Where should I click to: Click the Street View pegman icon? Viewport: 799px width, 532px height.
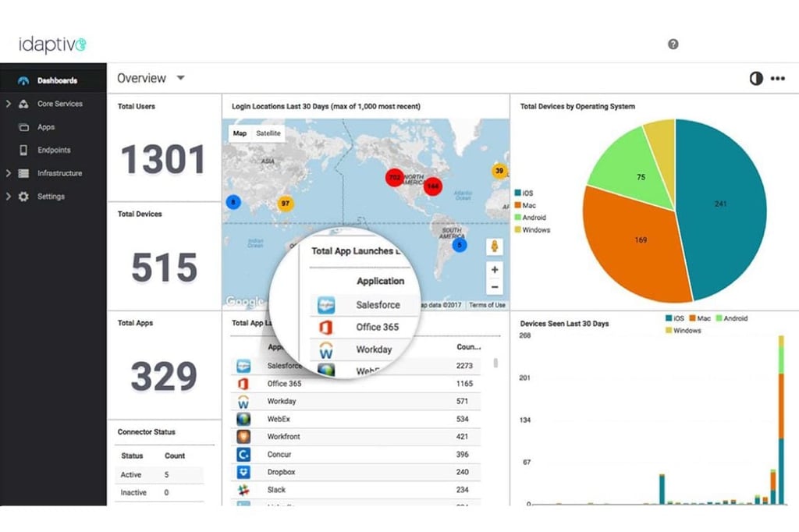point(494,246)
